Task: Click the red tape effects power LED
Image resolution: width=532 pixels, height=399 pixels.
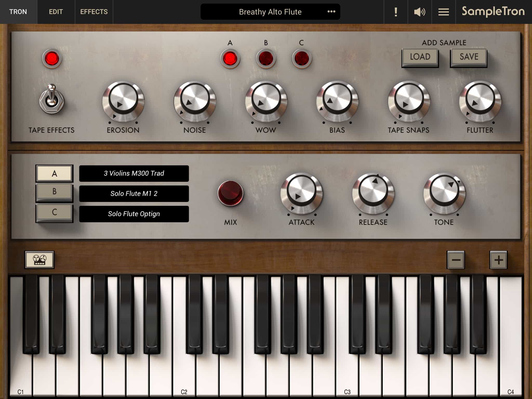Action: click(x=52, y=59)
